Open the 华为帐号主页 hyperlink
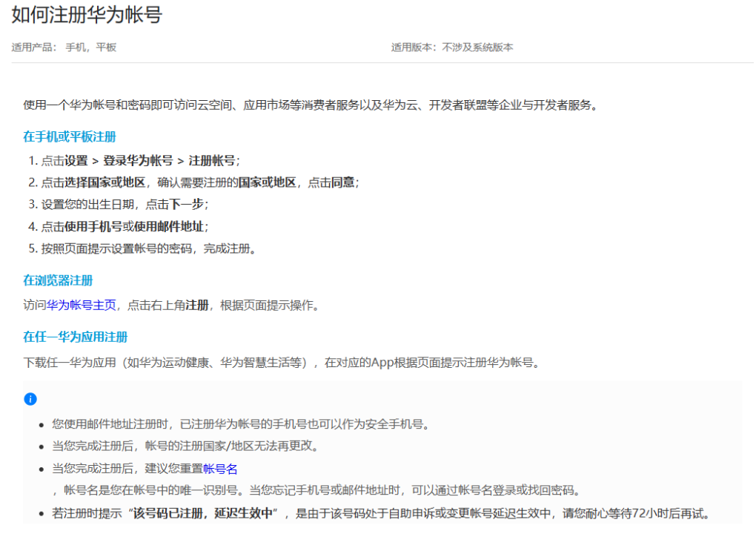 82,305
